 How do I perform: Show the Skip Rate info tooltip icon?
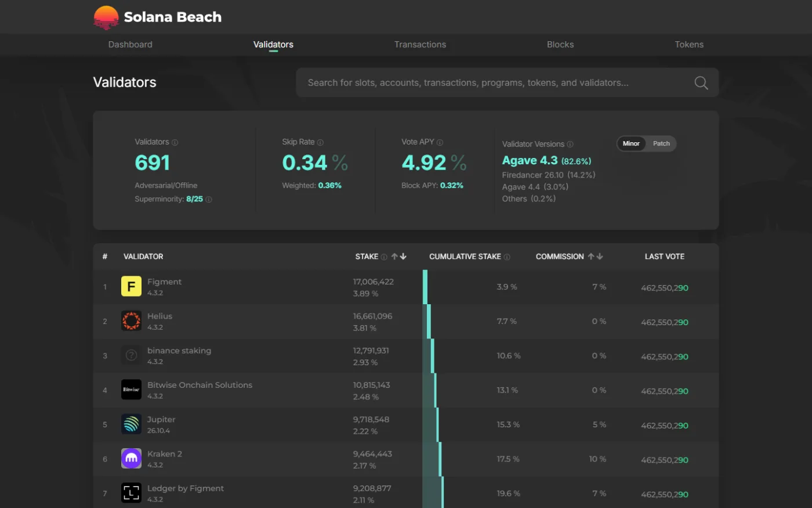coord(320,142)
